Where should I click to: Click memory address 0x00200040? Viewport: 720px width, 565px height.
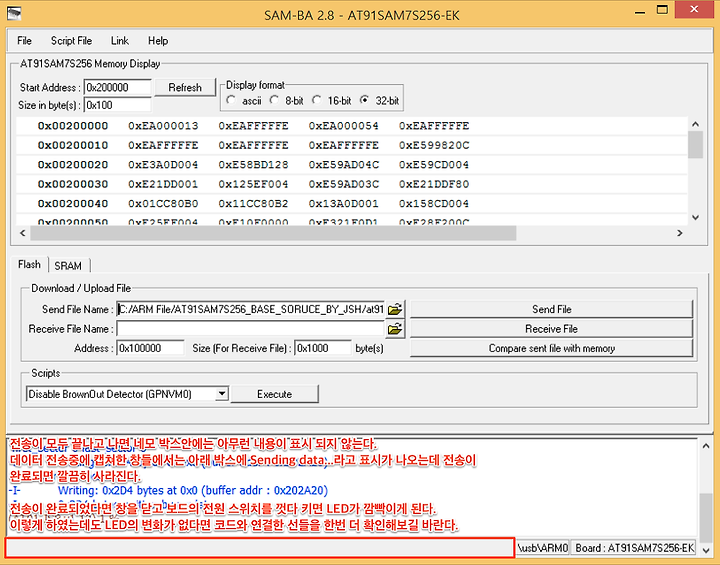(x=73, y=203)
